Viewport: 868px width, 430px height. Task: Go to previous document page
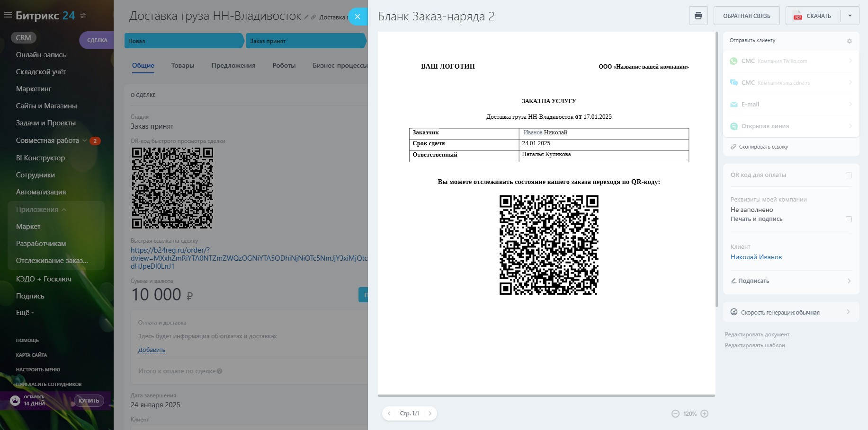point(389,413)
